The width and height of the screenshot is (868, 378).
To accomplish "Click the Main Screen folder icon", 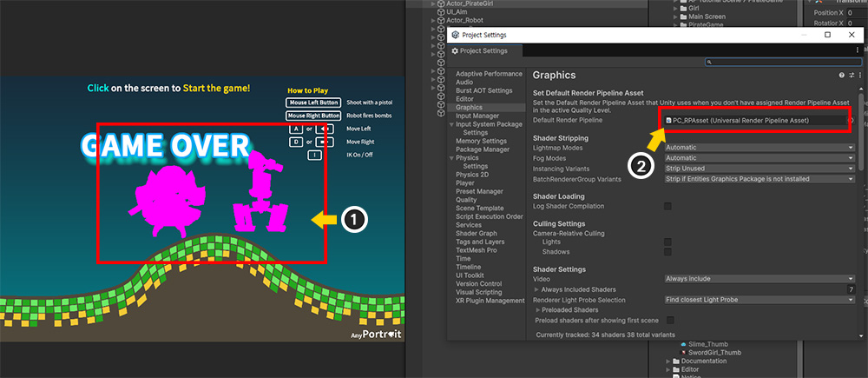I will (683, 17).
